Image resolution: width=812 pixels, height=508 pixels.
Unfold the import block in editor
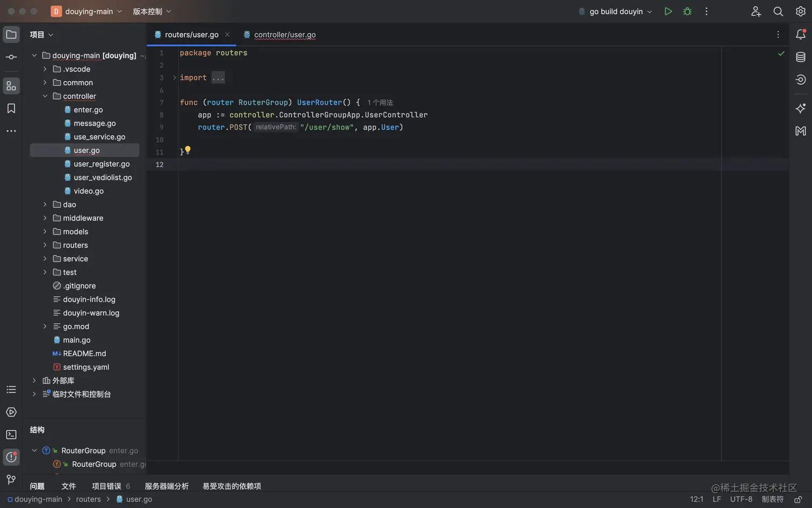(x=175, y=77)
